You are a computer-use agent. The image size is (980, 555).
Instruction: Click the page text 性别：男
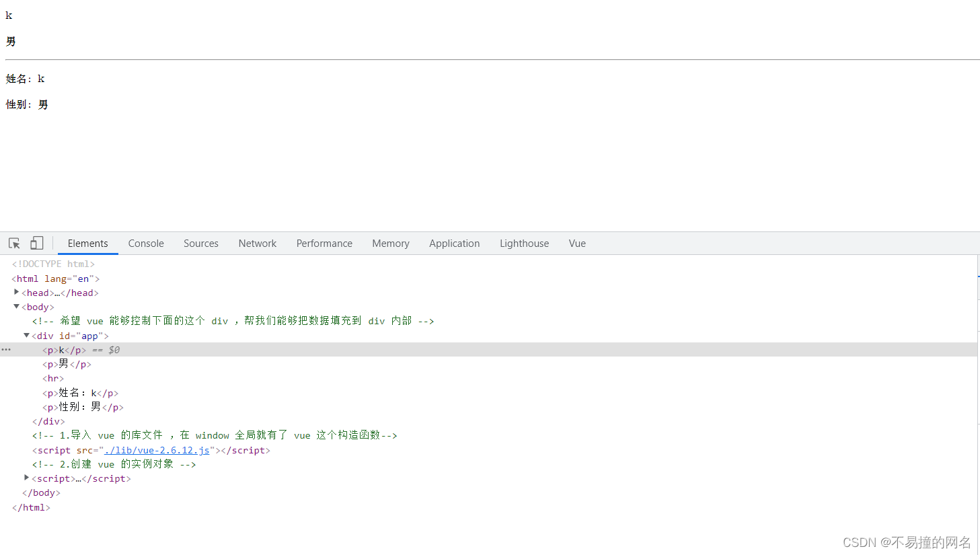(x=27, y=104)
